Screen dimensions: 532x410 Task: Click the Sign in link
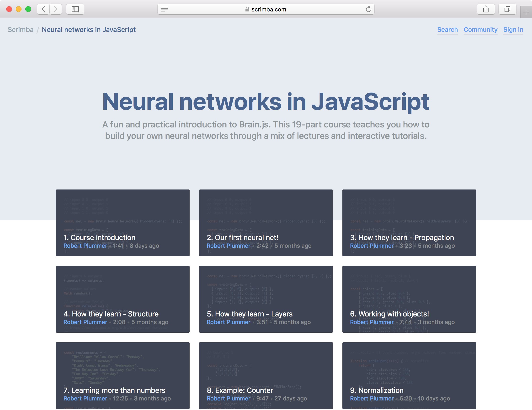point(513,30)
